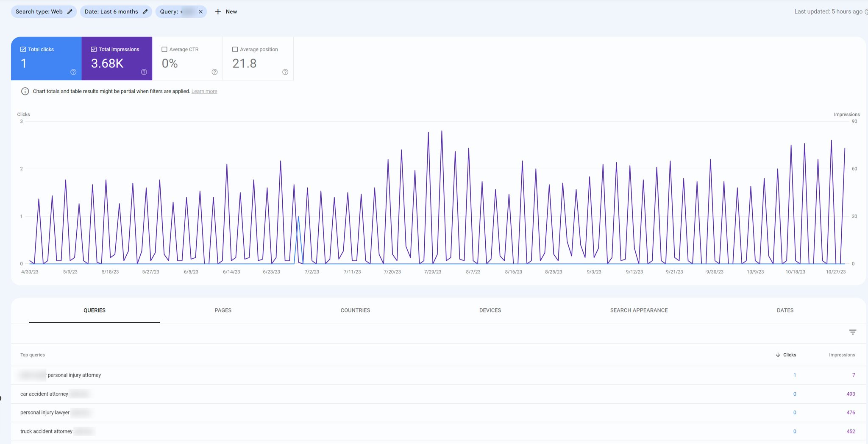Click the Last updated: 5 hours ago text
The image size is (868, 444).
pyautogui.click(x=828, y=12)
